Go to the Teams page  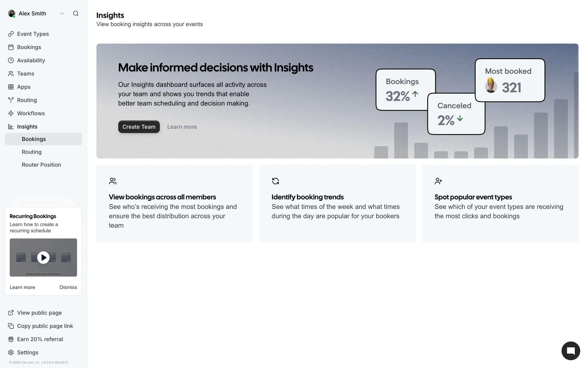(x=25, y=74)
